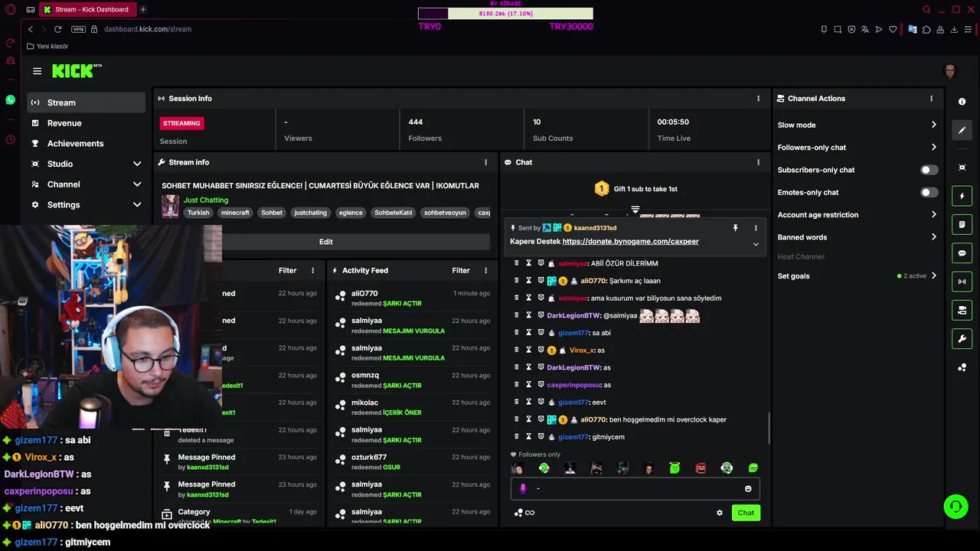Open Chat panel three-dot menu
Viewport: 980px width, 551px height.
click(x=759, y=162)
